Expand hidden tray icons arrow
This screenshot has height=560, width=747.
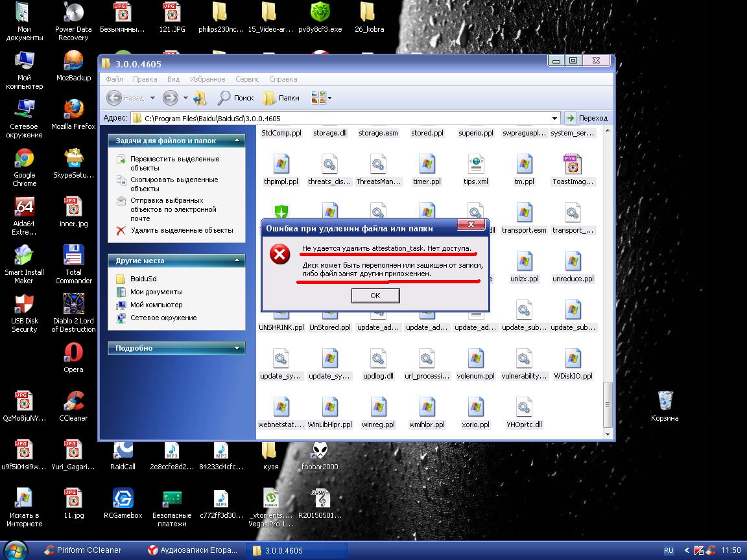click(687, 550)
